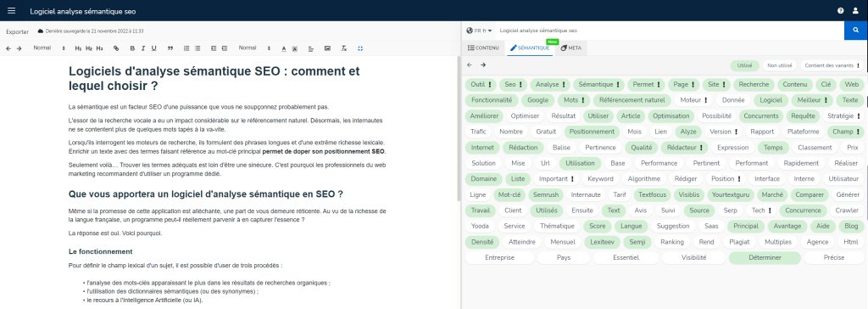868x309 pixels.
Task: Clear text formatting
Action: point(344,49)
